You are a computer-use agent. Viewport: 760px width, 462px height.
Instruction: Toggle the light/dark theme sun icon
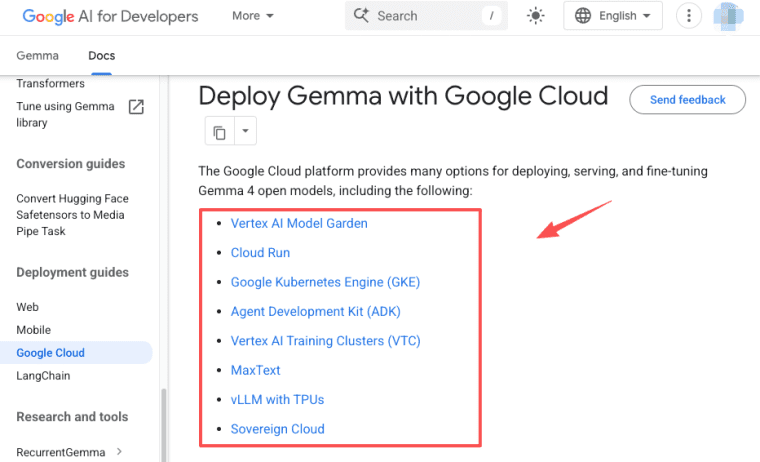(x=536, y=16)
